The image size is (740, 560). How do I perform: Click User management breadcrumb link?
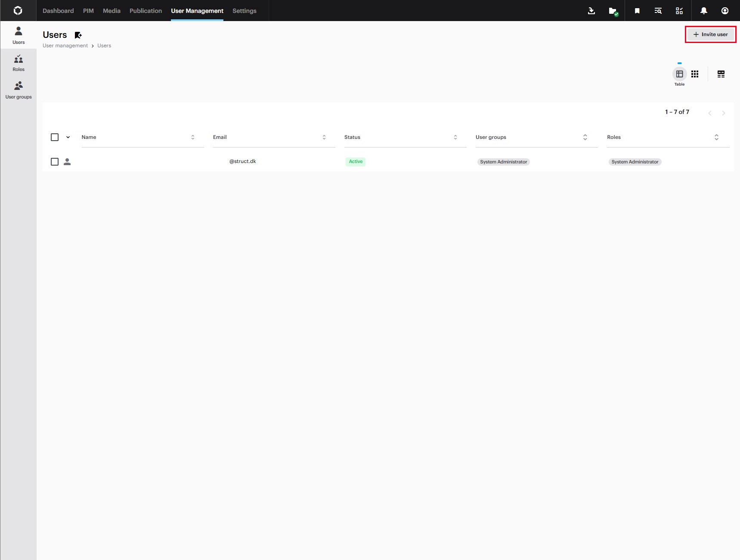65,46
